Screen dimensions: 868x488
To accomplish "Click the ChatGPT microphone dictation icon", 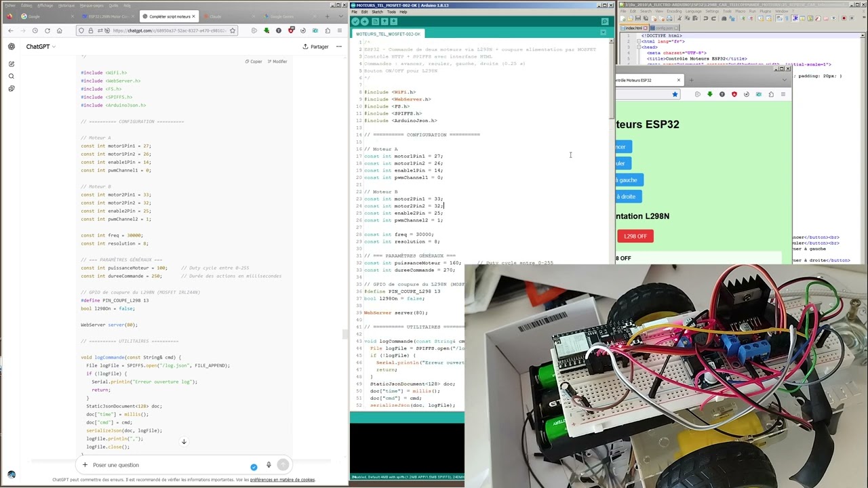I will point(269,465).
